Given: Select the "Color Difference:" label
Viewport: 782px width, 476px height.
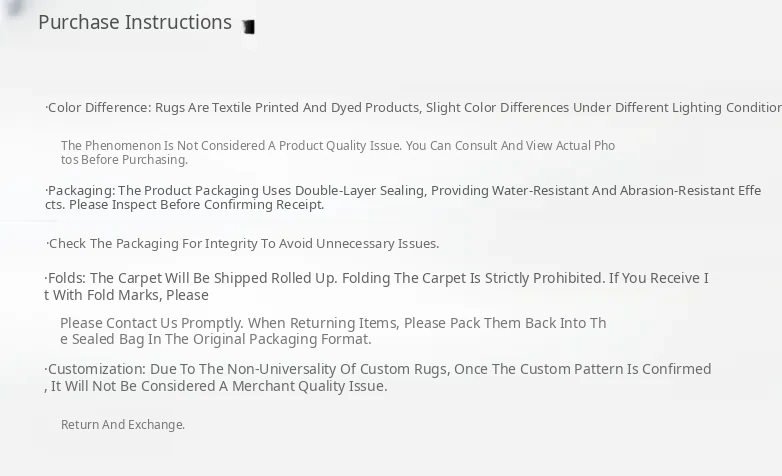Looking at the screenshot, I should (x=99, y=108).
